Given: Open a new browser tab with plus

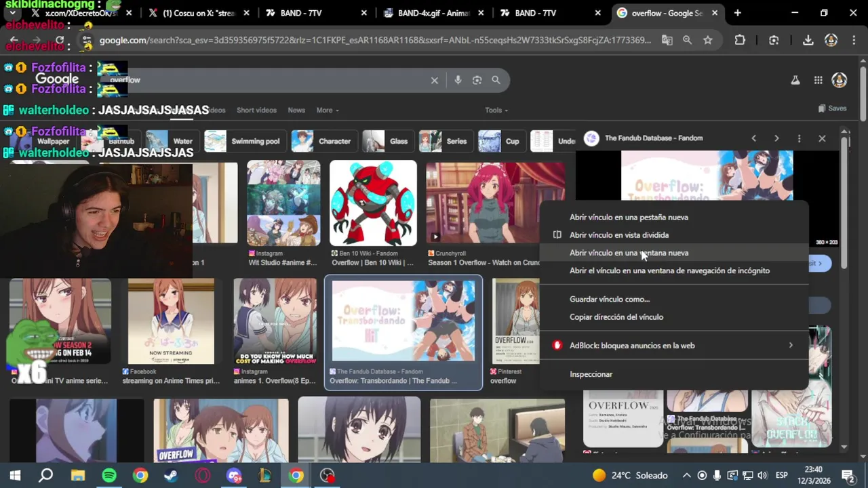Looking at the screenshot, I should (x=738, y=13).
